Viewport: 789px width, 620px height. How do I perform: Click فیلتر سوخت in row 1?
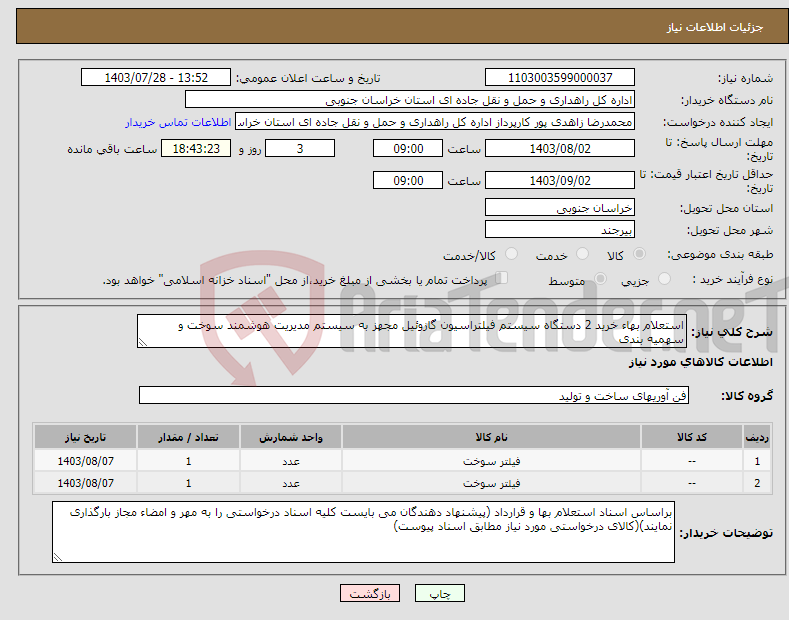(491, 461)
